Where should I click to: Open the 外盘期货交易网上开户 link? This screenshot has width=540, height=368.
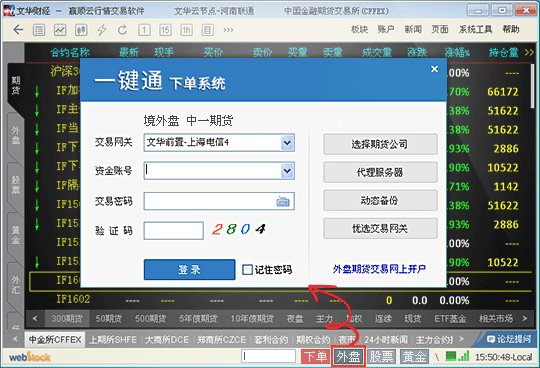379,269
